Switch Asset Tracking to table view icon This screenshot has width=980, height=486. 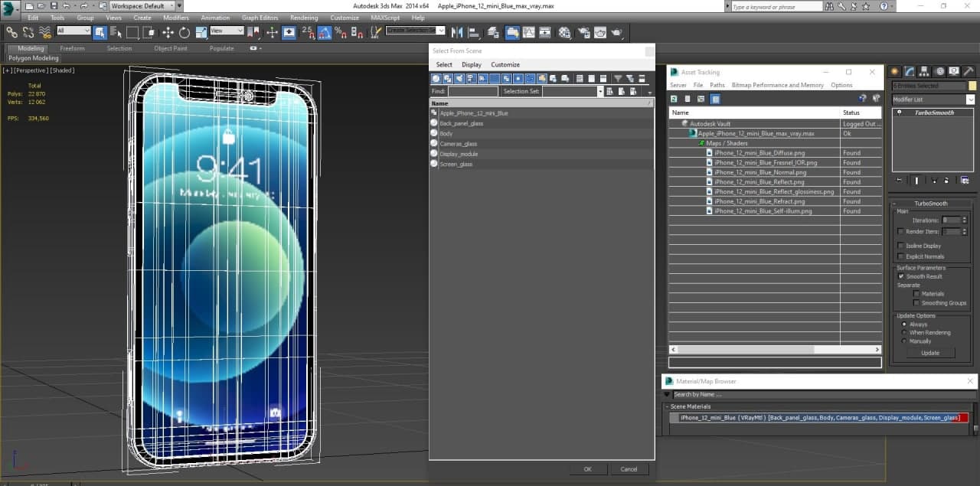[715, 99]
